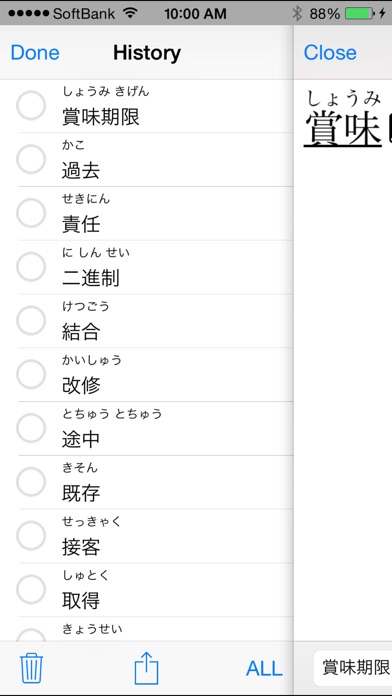The image size is (392, 696).
Task: Select the circle next to 賞味期限
Action: (x=31, y=106)
